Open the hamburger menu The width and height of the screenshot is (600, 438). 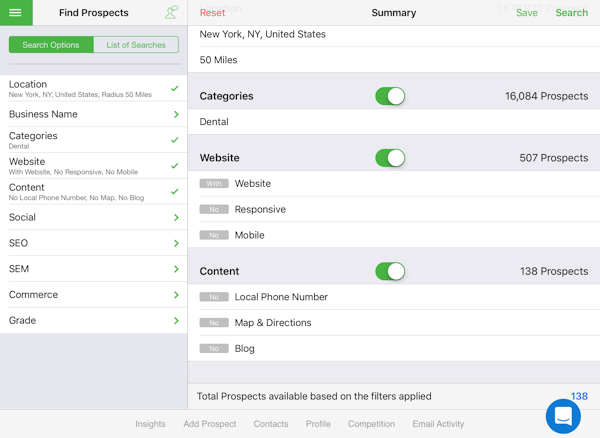15,13
